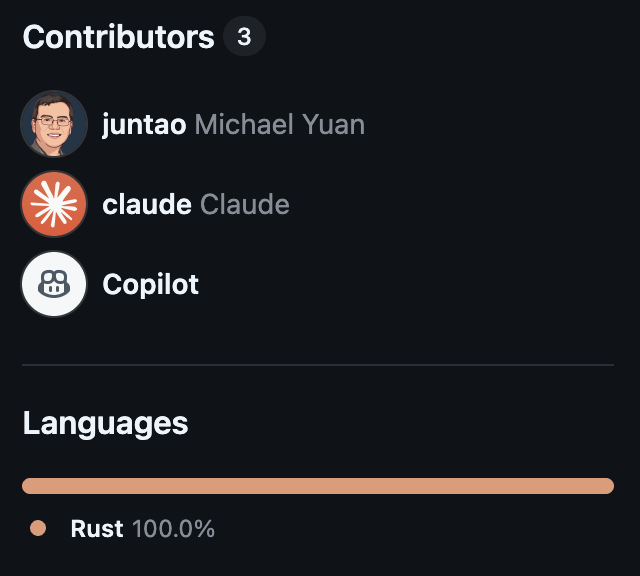This screenshot has height=576, width=640.
Task: Open the Contributors heading link
Action: tap(118, 37)
